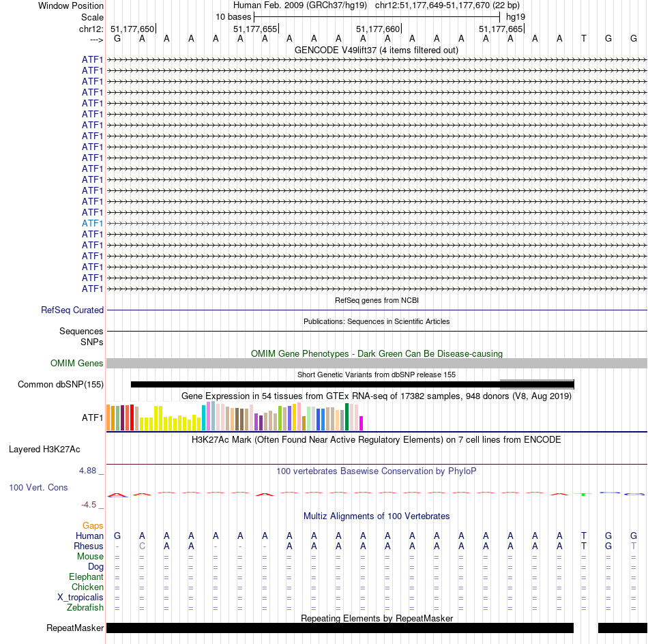This screenshot has width=648, height=644.
Task: Click the RefSeq Curated track label
Action: 72,310
